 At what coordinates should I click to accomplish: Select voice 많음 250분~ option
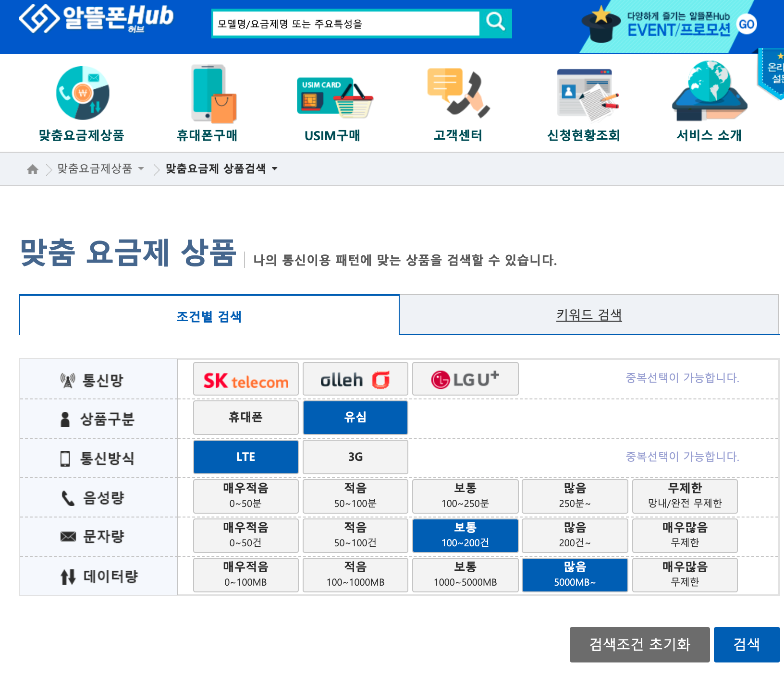pos(575,496)
